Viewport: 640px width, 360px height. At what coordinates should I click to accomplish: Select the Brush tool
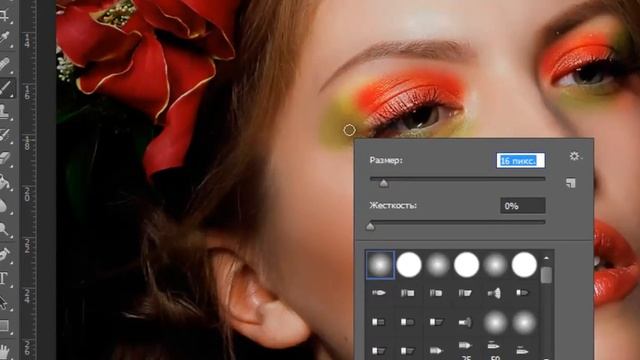point(6,88)
